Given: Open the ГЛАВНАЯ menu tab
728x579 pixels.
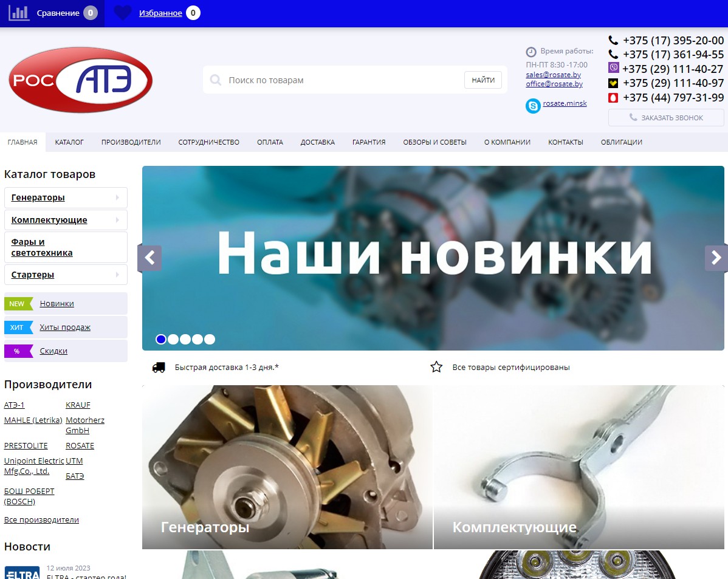Looking at the screenshot, I should [x=22, y=142].
